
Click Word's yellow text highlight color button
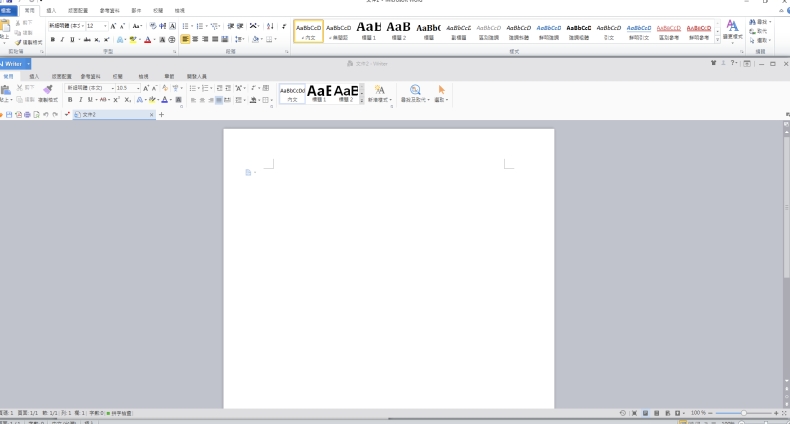133,40
